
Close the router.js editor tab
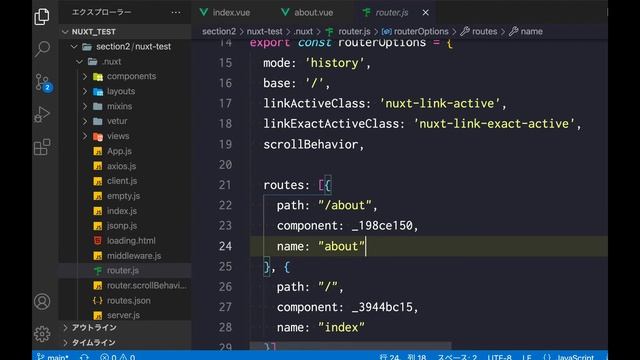pos(426,13)
